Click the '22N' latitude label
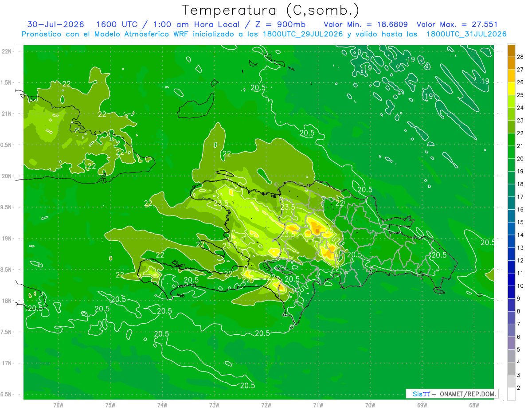Screen dimensions: 532x411 [x=7, y=51]
